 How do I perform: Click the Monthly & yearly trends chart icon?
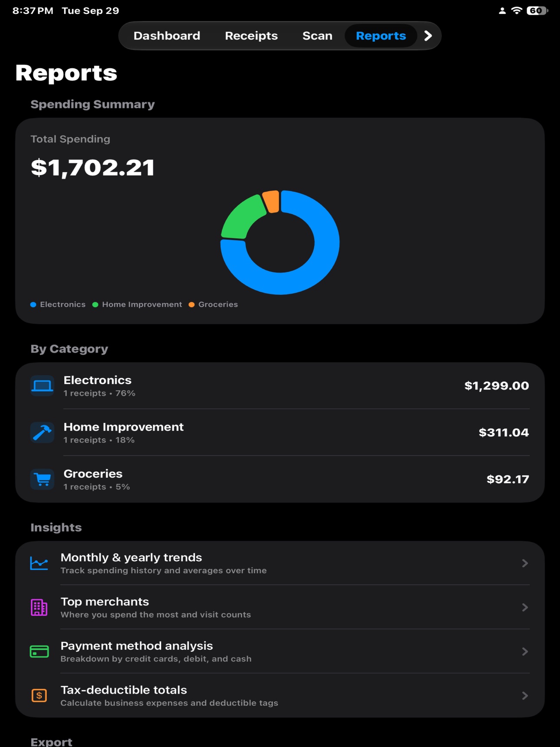coord(39,563)
